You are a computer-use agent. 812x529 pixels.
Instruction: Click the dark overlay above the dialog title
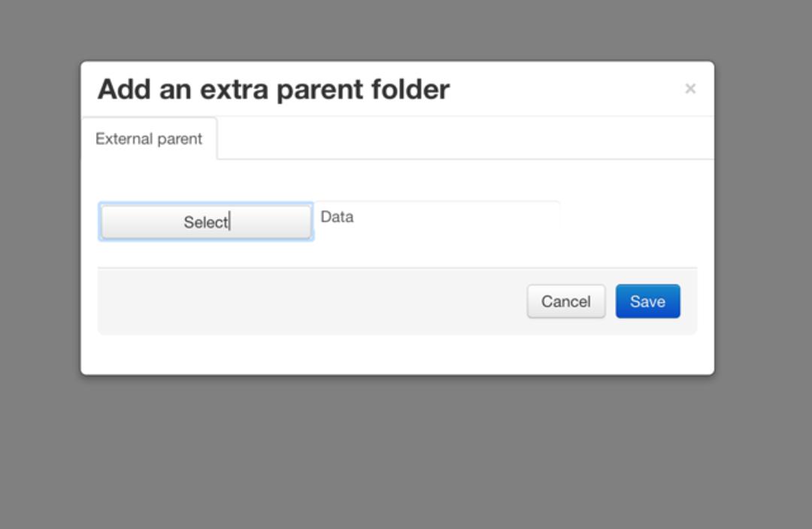click(397, 30)
